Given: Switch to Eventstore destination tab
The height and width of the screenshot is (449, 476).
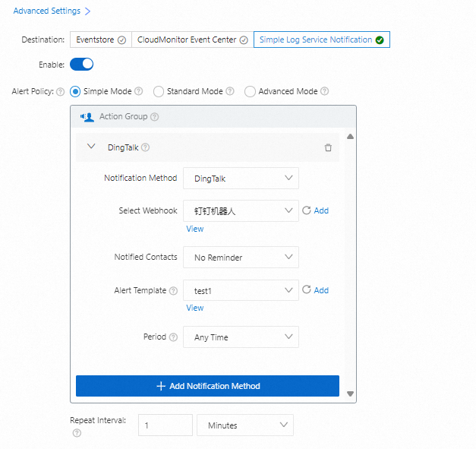Looking at the screenshot, I should [x=100, y=40].
